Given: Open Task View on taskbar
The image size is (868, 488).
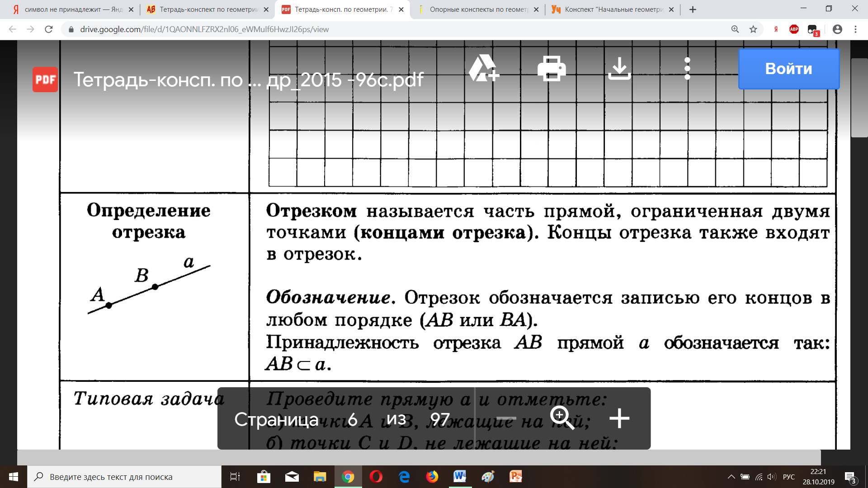Looking at the screenshot, I should click(x=235, y=477).
